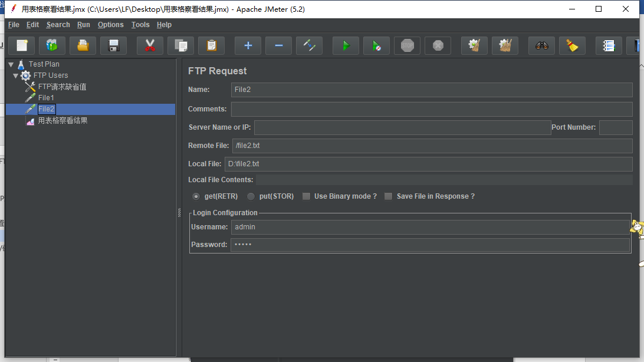Click the Reset Search brush icon
The image size is (644, 362).
572,45
